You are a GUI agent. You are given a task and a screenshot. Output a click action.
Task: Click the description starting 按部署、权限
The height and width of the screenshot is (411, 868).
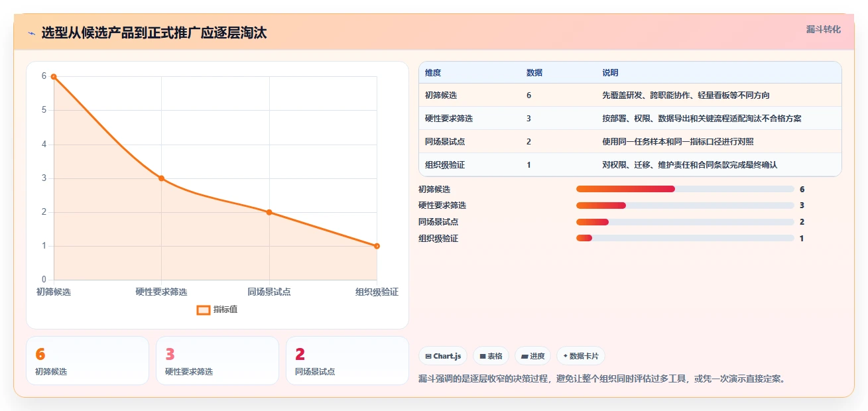point(702,119)
